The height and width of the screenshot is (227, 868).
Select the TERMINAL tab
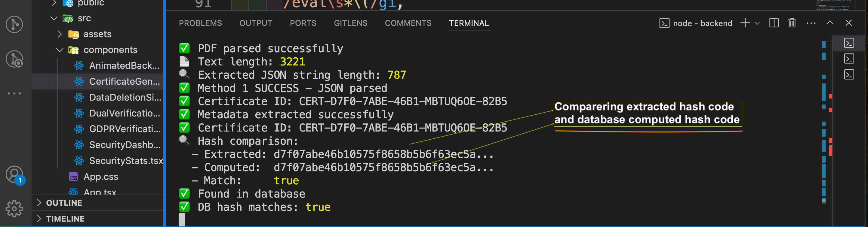tap(469, 23)
